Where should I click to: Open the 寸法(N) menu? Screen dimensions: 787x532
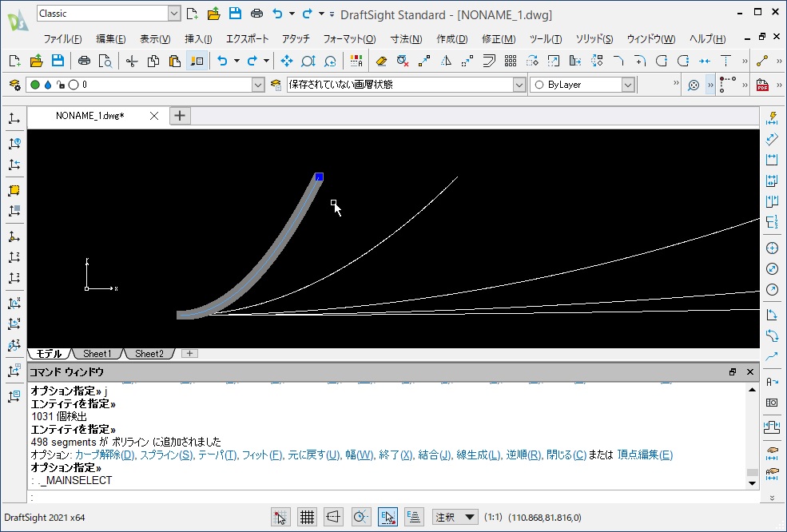[406, 38]
